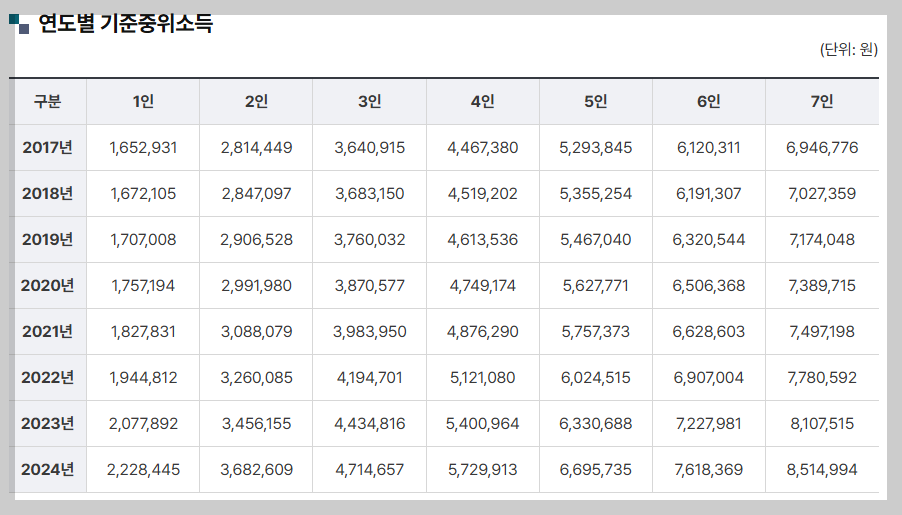Viewport: 902px width, 515px height.
Task: Highlight the 3,088,079 cell
Action: [257, 332]
